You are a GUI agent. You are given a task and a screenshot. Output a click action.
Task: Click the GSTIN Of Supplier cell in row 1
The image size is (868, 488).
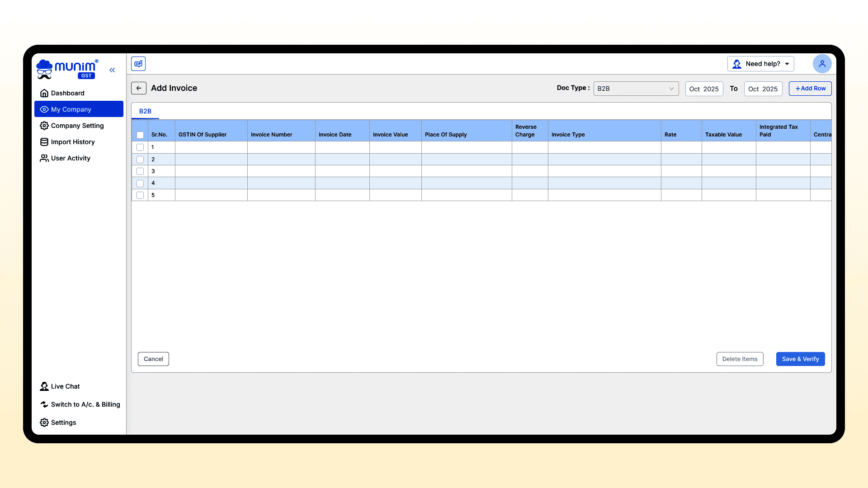click(x=211, y=147)
